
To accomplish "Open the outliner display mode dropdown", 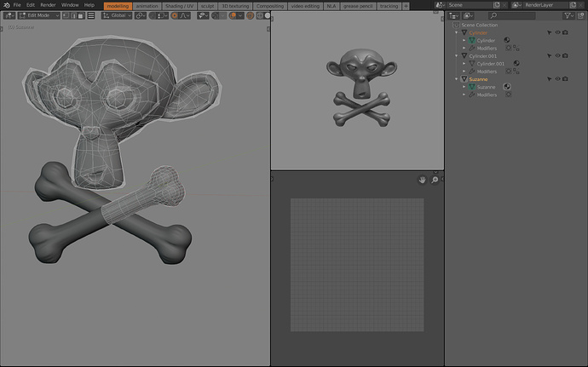I will (468, 15).
